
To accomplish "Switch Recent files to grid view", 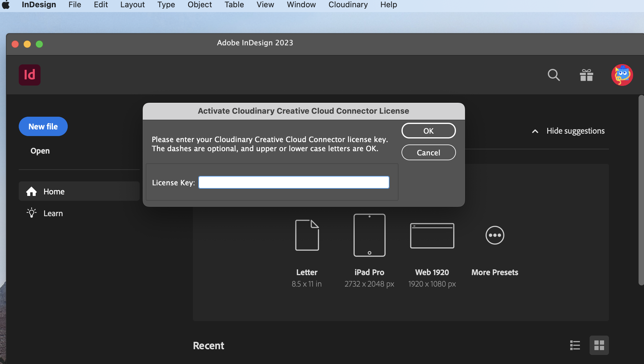I will tap(599, 345).
